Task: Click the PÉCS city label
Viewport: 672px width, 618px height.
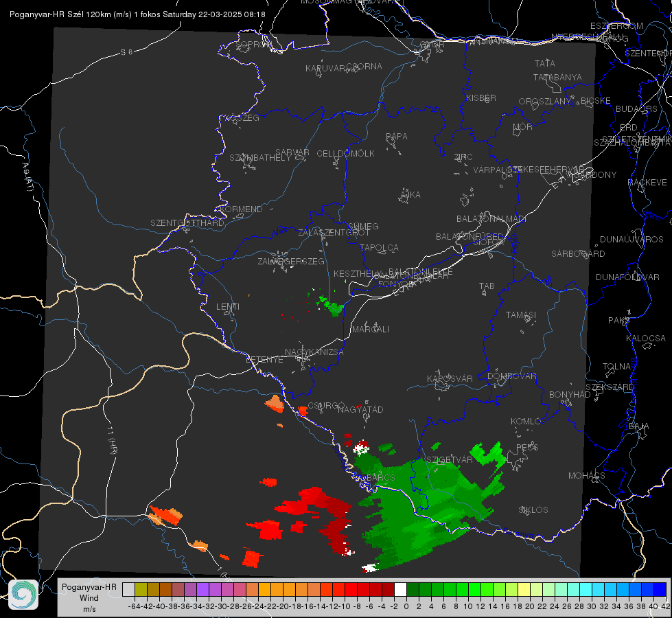Action: click(527, 447)
